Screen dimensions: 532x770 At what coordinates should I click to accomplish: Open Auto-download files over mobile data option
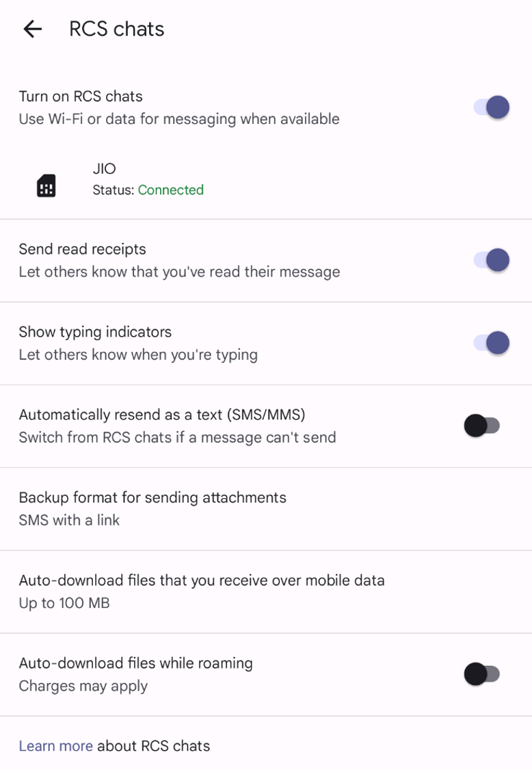pyautogui.click(x=202, y=580)
